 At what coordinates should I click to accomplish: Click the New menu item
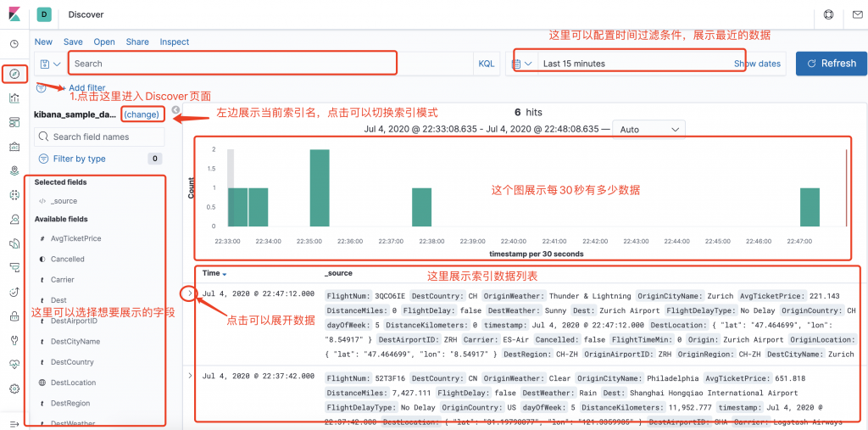click(44, 42)
